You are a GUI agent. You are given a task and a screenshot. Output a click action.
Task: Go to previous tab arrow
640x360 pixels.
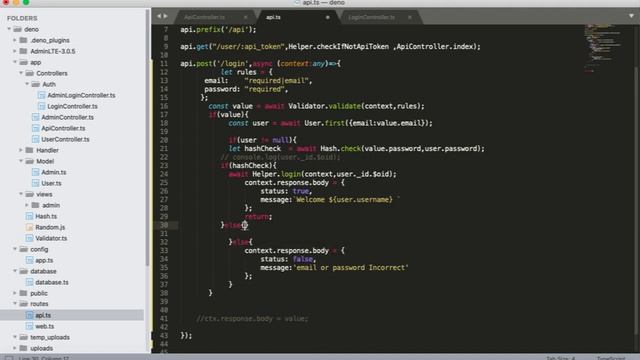159,16
